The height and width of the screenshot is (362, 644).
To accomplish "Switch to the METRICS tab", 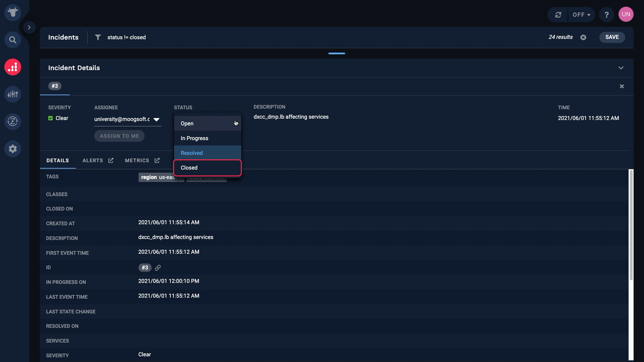I will pos(137,161).
